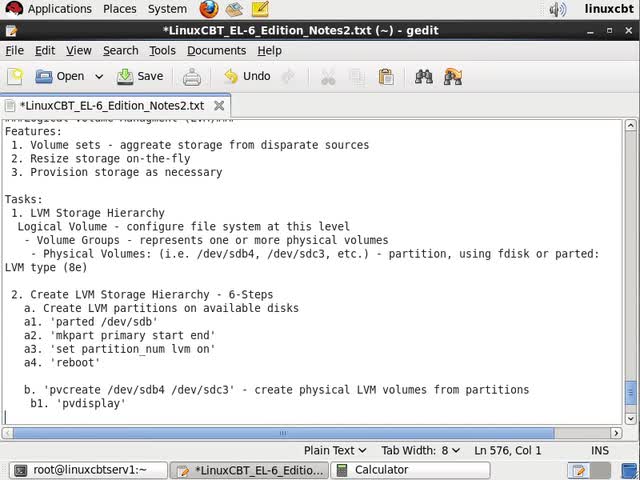The image size is (640, 480).
Task: Launch the mail client icon in panel
Action: [x=234, y=9]
